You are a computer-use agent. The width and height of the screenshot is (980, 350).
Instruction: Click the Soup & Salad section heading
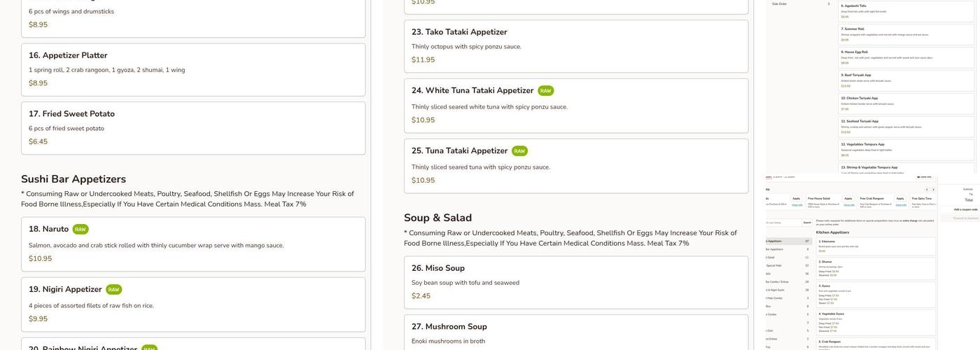coord(437,218)
